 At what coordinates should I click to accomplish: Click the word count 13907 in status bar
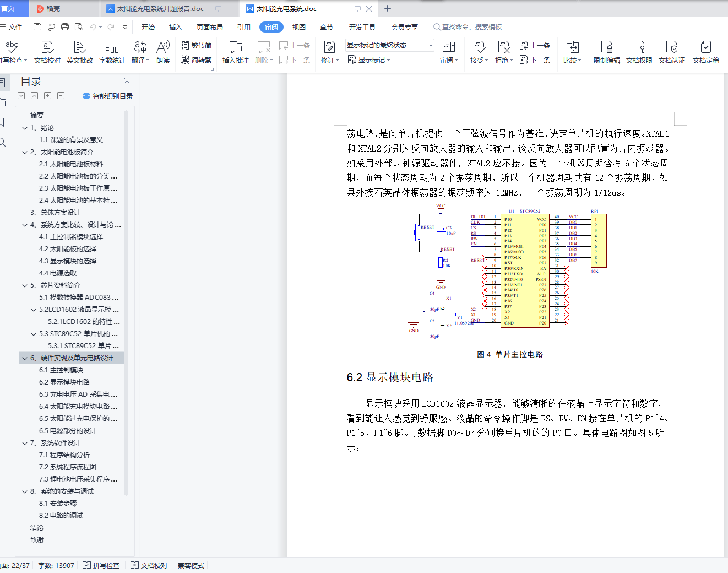(x=56, y=565)
